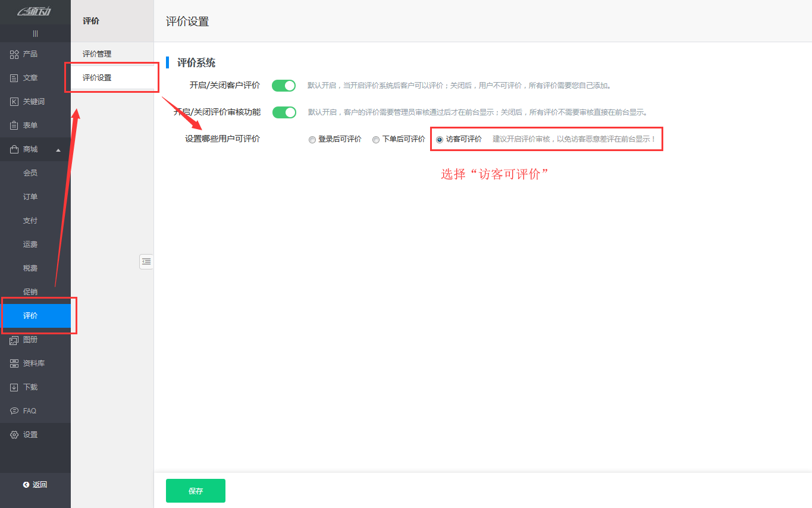Screen dimensions: 812x508
Task: Click the green 保存 (Save) button
Action: 195,490
